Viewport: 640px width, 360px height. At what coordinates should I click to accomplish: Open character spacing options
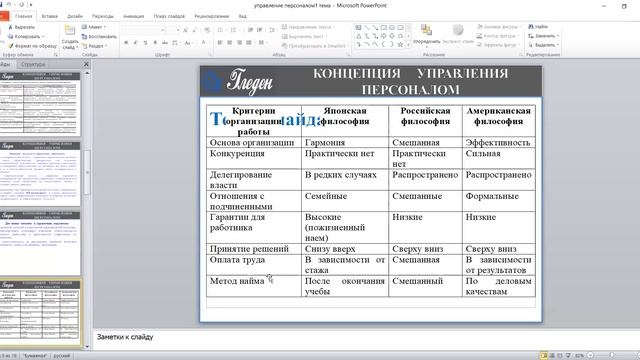pos(176,42)
